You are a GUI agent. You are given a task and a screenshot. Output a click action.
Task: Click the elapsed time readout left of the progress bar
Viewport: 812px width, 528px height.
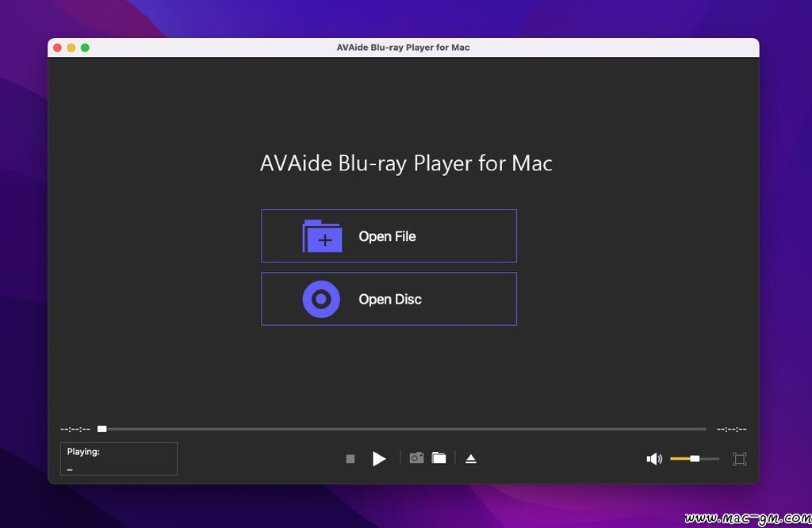tap(75, 429)
